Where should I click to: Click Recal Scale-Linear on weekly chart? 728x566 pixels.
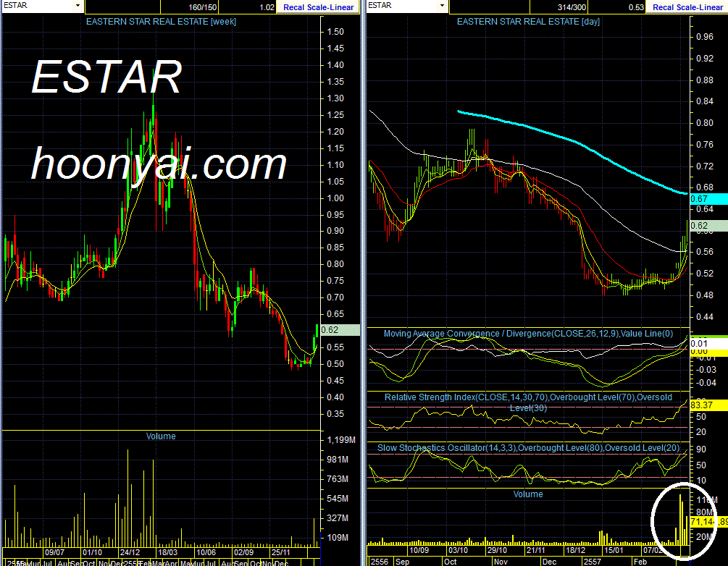coord(318,7)
